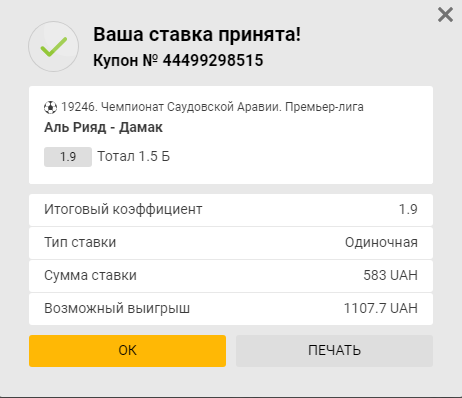Click the soccer ball sport icon
The width and height of the screenshot is (462, 398).
pos(50,107)
